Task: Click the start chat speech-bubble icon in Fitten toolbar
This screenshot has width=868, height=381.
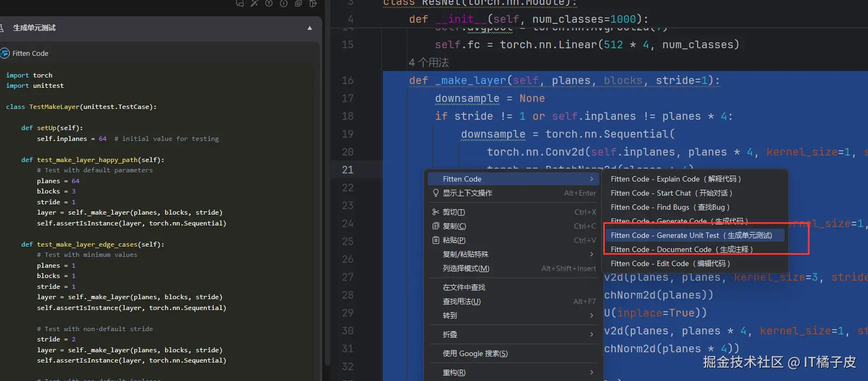Action: [x=240, y=3]
